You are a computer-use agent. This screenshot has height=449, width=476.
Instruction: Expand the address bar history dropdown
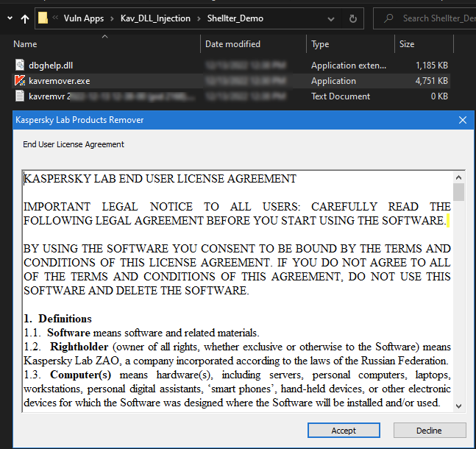[x=332, y=18]
